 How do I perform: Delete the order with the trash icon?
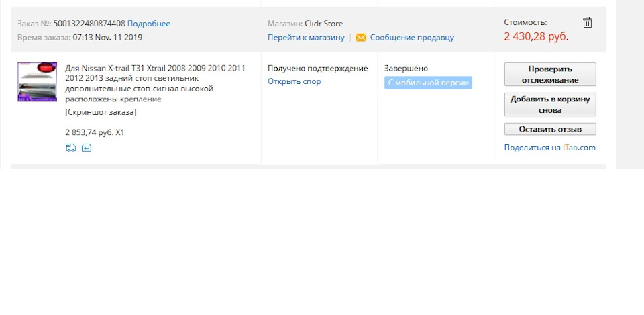[x=588, y=22]
